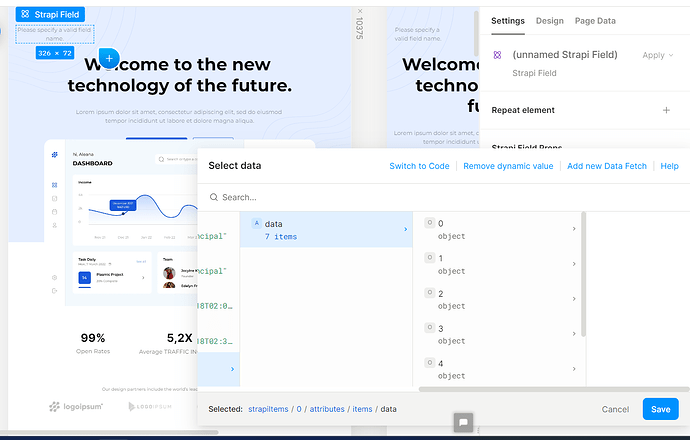
Task: Click the Save button
Action: coord(660,409)
